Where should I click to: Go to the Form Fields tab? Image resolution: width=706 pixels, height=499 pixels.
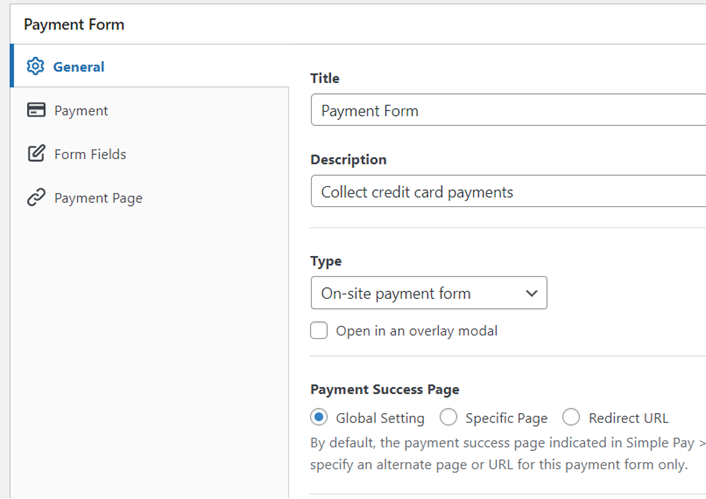[149, 154]
